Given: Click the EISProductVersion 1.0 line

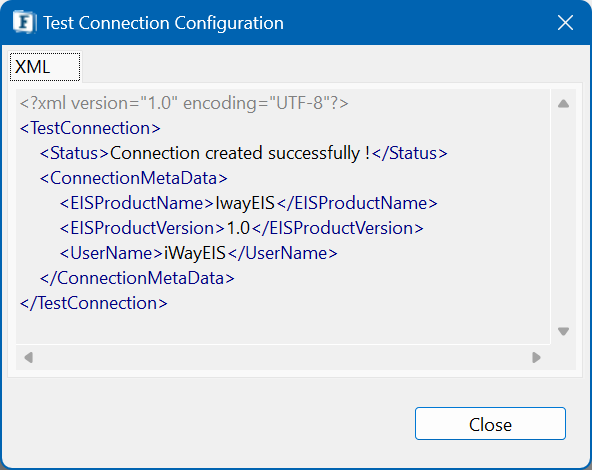Looking at the screenshot, I should pos(242,228).
